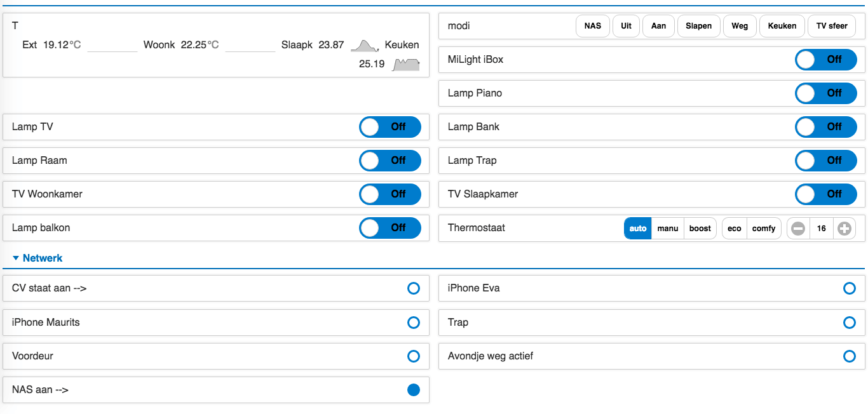Set thermostat to comfy preset
The width and height of the screenshot is (868, 414).
click(764, 229)
